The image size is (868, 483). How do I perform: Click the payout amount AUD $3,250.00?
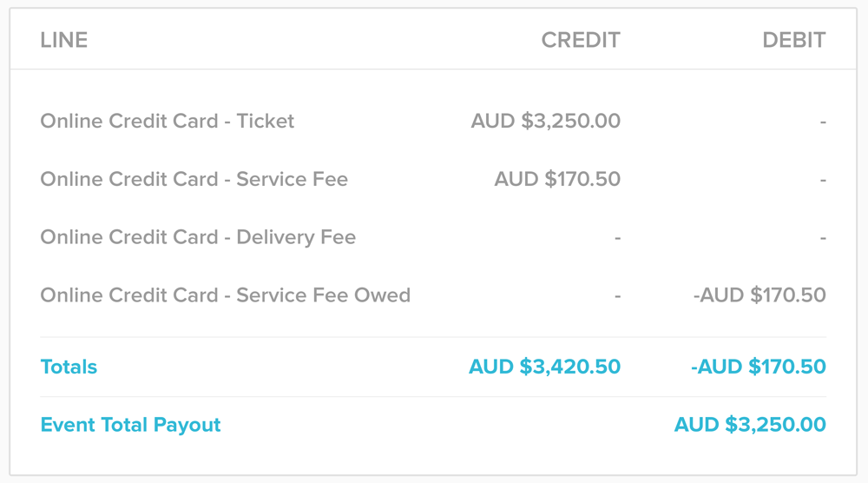749,425
